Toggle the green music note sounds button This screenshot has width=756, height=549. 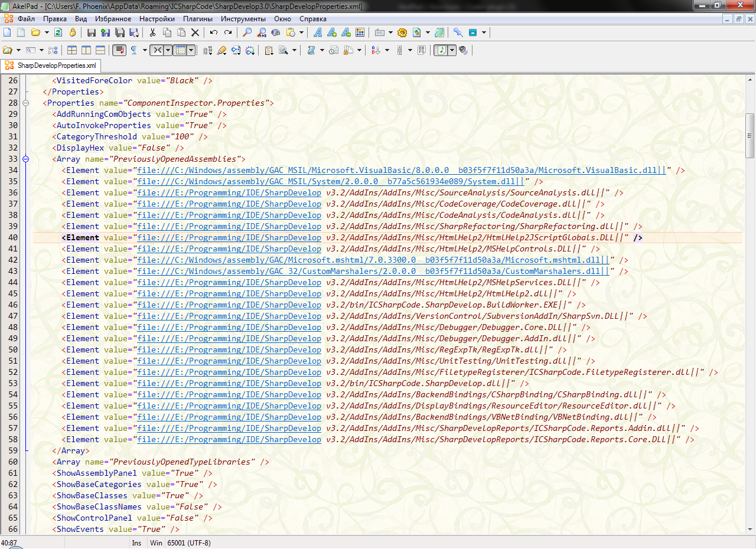click(x=441, y=50)
